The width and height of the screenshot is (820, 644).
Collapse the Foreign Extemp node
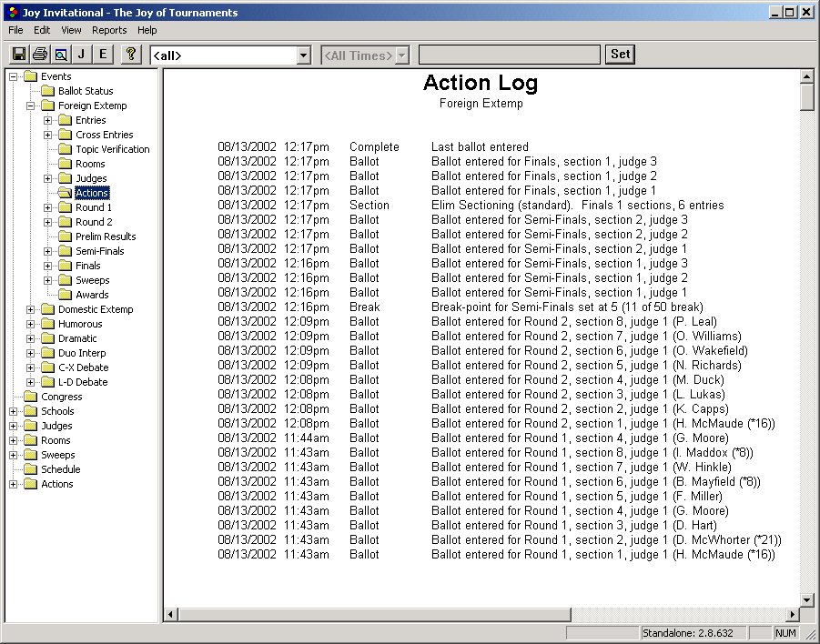pyautogui.click(x=31, y=106)
